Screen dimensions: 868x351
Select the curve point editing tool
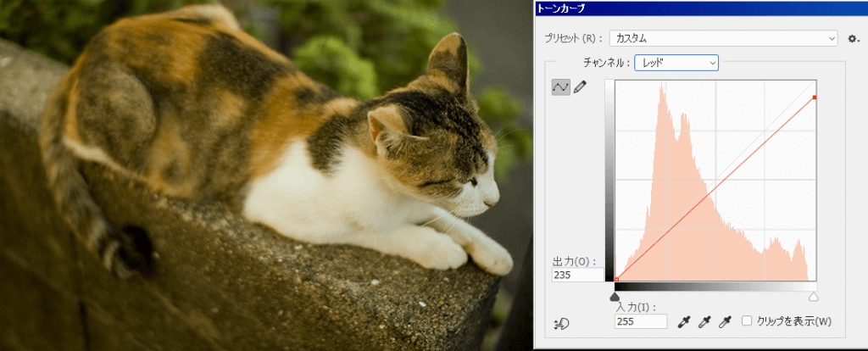(x=561, y=87)
